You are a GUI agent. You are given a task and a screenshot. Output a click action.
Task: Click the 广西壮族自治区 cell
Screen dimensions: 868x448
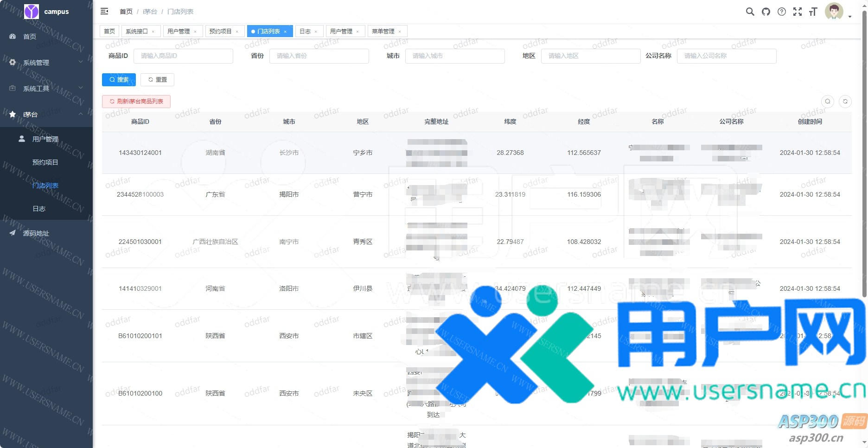(215, 242)
